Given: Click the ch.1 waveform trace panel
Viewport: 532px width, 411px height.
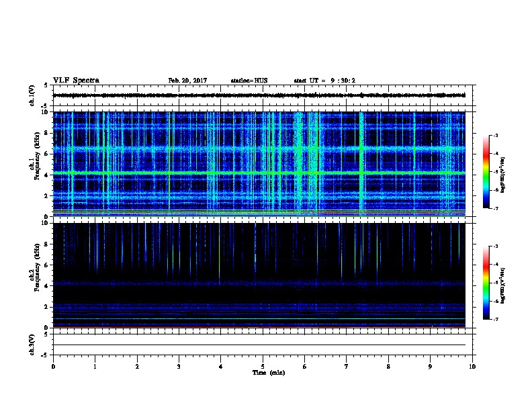Looking at the screenshot, I should (x=263, y=95).
